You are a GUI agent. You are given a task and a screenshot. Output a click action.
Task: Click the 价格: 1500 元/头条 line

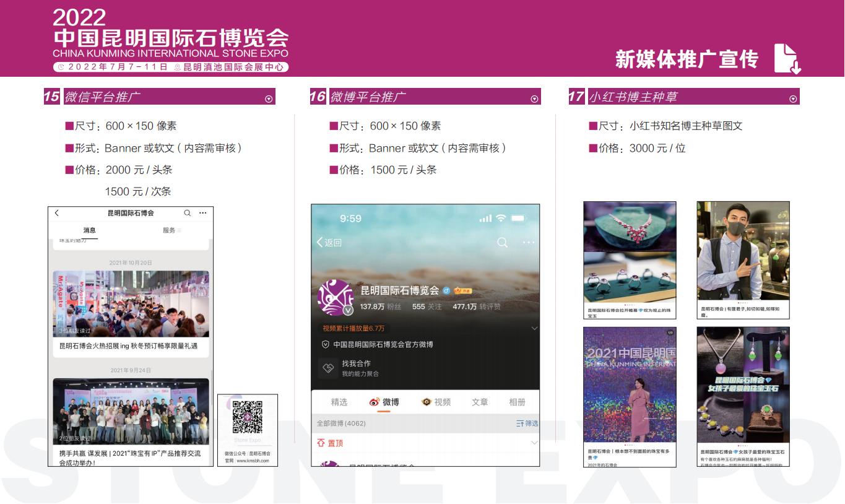383,170
